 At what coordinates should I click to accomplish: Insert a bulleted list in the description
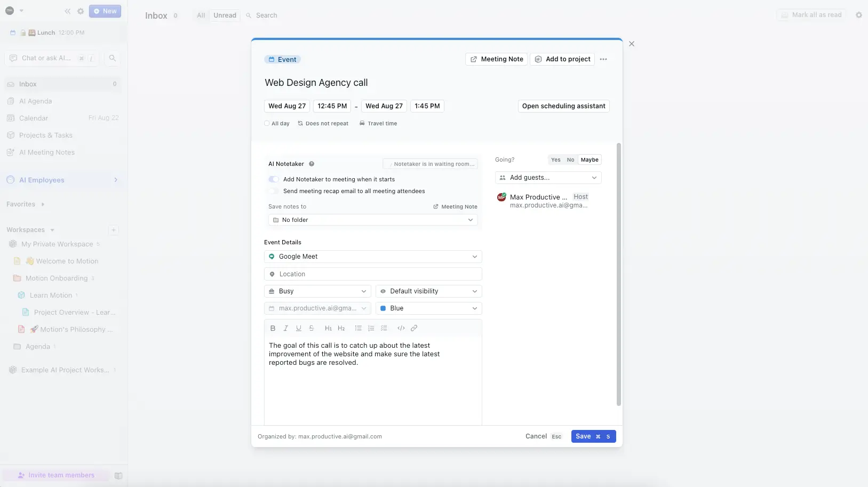coord(358,328)
